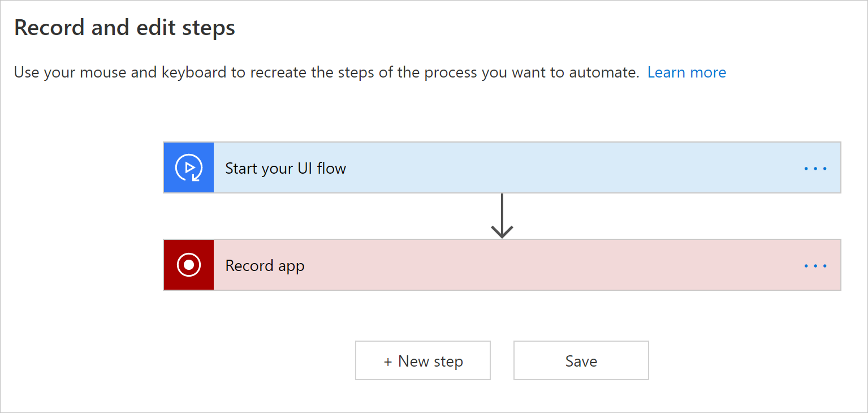868x413 pixels.
Task: Save the UI flow
Action: point(581,360)
